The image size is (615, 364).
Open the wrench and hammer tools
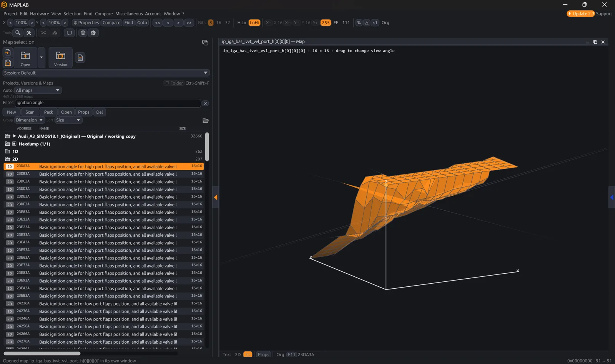[29, 33]
